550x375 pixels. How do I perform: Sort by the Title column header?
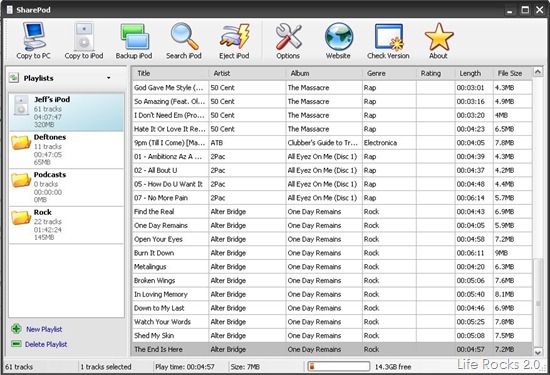[x=170, y=73]
